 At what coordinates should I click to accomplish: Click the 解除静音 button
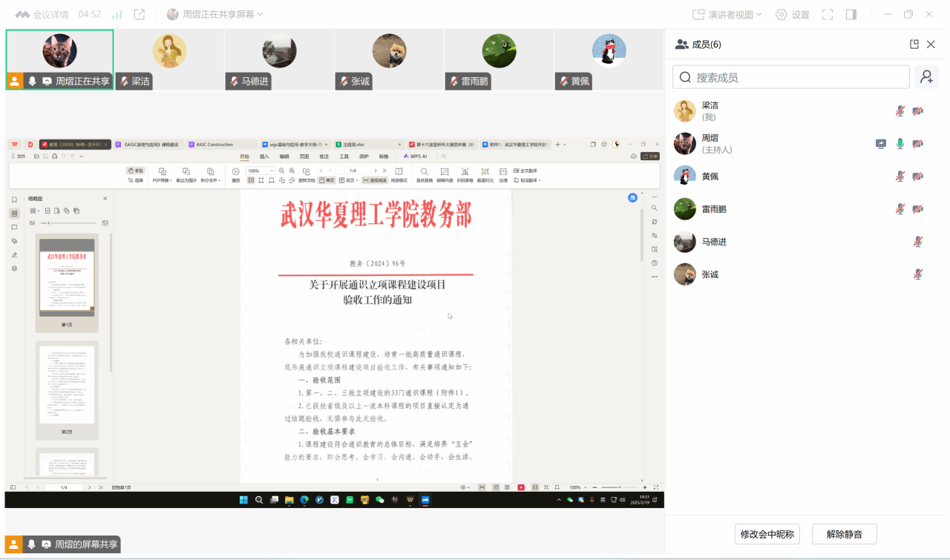point(844,534)
